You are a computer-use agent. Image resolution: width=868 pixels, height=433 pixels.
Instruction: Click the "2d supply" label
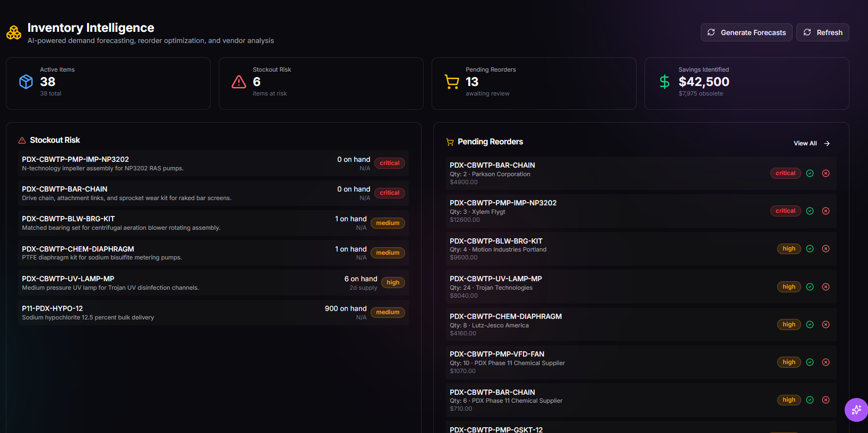click(363, 288)
